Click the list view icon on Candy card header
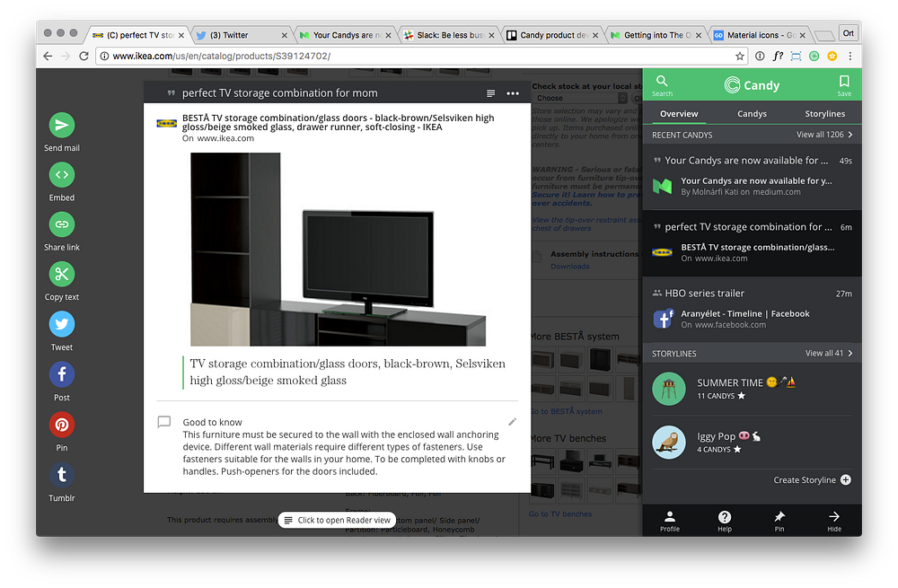Image resolution: width=898 pixels, height=588 pixels. coord(491,93)
